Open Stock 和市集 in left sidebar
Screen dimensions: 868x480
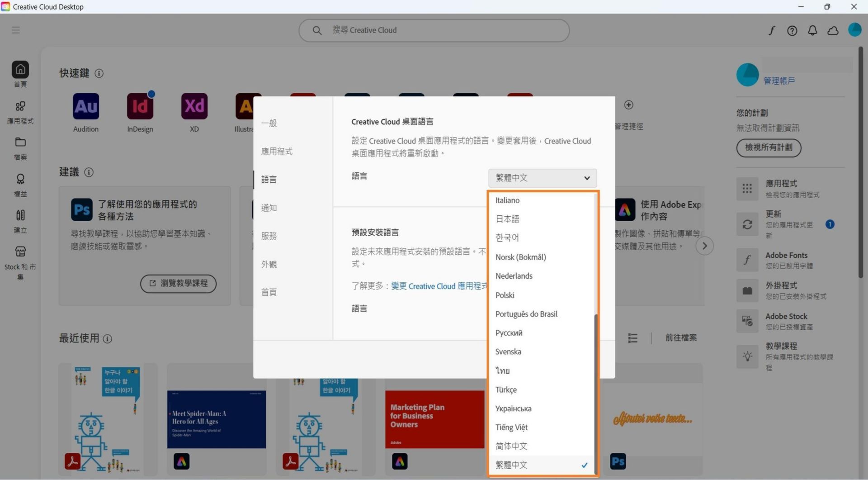coord(20,263)
